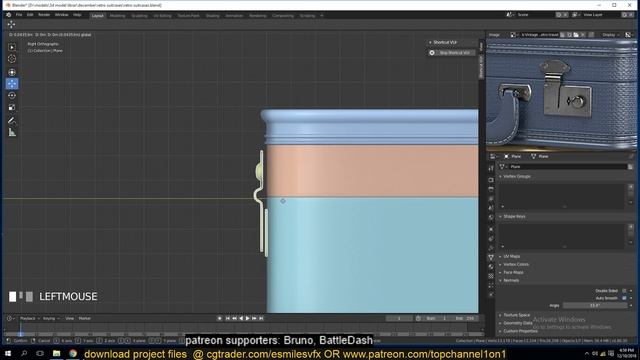Expand the Geometry Data panel

517,323
